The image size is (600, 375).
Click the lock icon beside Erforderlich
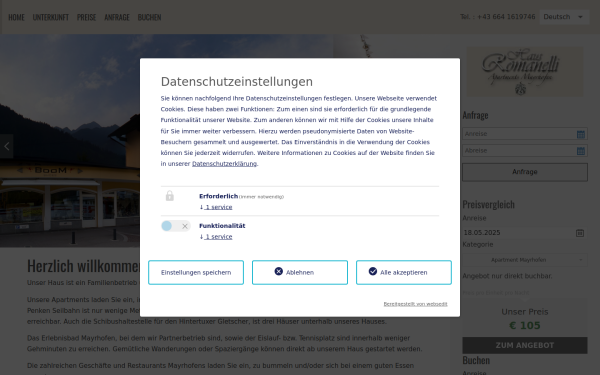pos(170,196)
